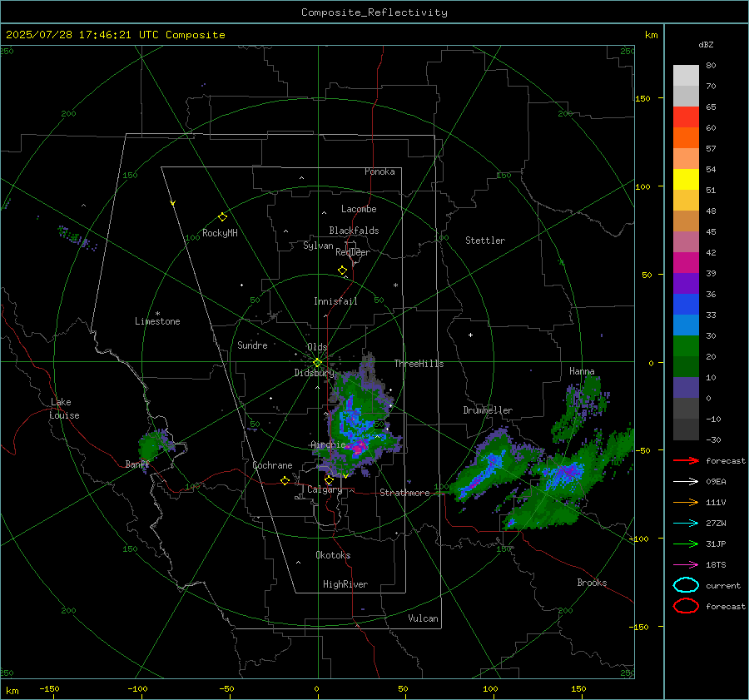Click the HighRiver town label
The image size is (749, 700).
pyautogui.click(x=345, y=584)
